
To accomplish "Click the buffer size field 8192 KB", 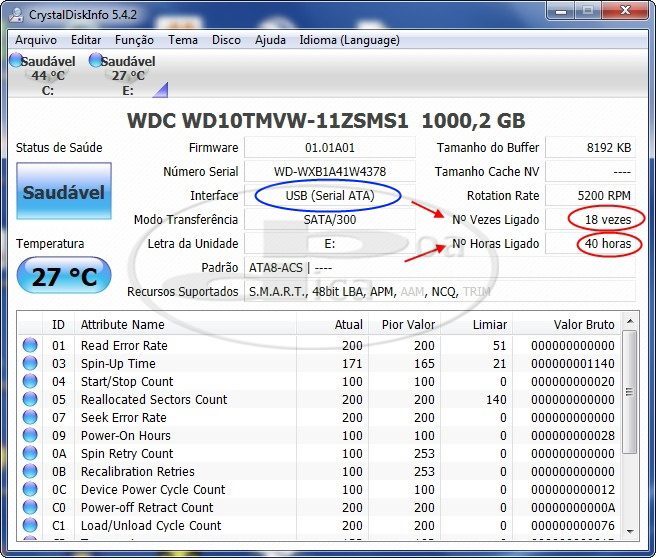I will [591, 148].
